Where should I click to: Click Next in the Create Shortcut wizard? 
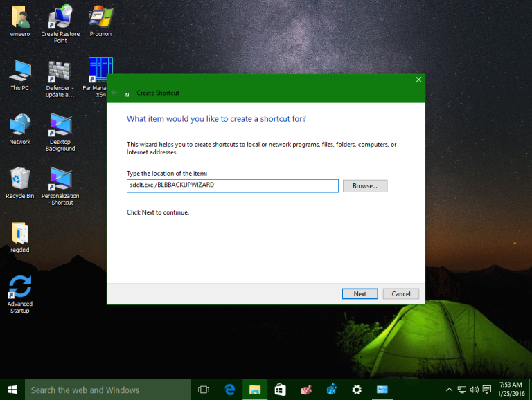tap(360, 293)
